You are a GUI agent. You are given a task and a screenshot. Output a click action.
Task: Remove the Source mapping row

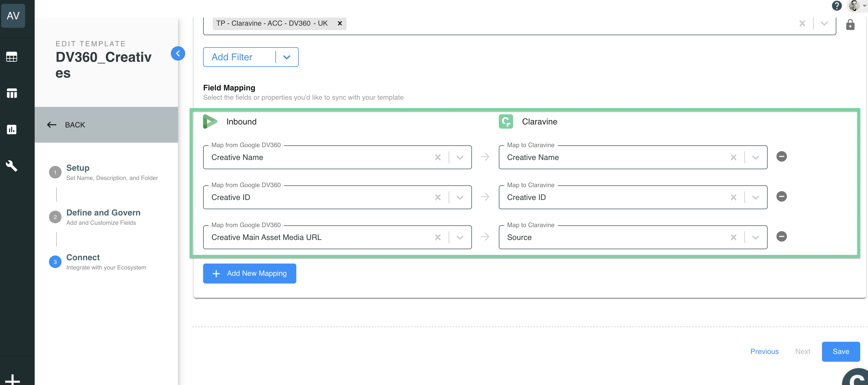coord(782,237)
